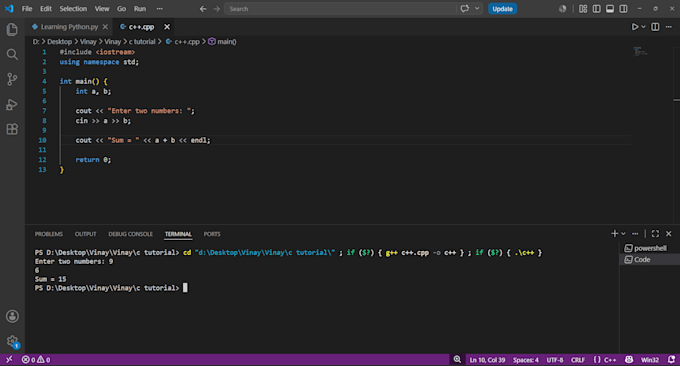Open Customize Layout icon
The image size is (680, 366).
(x=583, y=9)
